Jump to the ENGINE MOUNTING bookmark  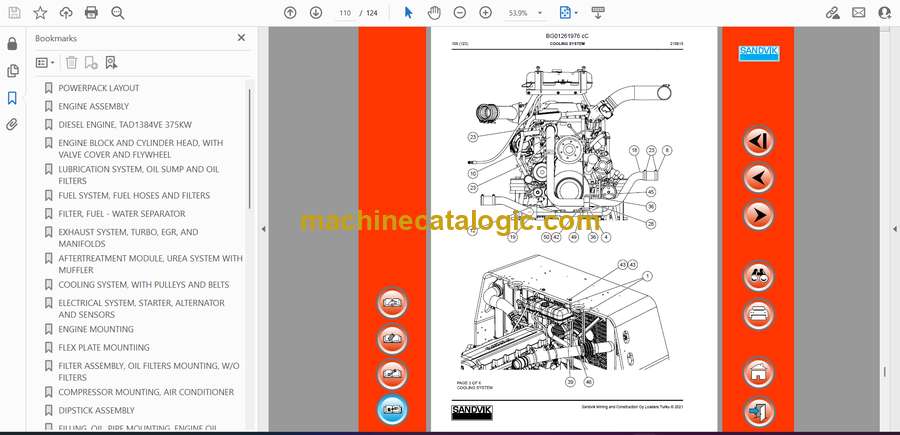tap(96, 329)
